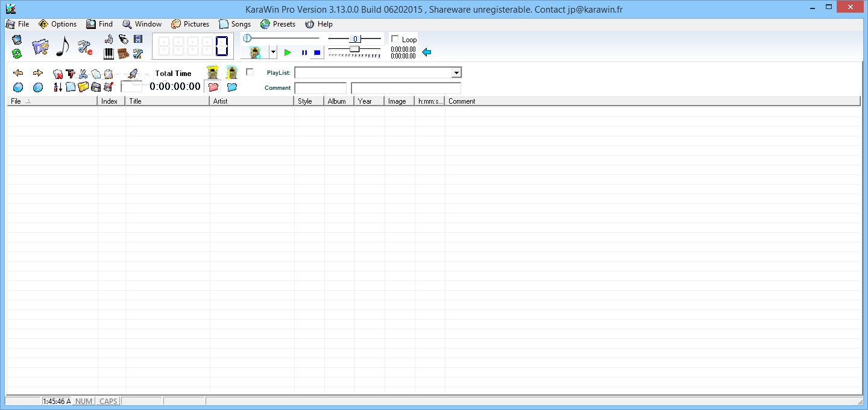This screenshot has width=868, height=410.
Task: Expand the PlayList combo box dropdown
Action: pos(456,73)
